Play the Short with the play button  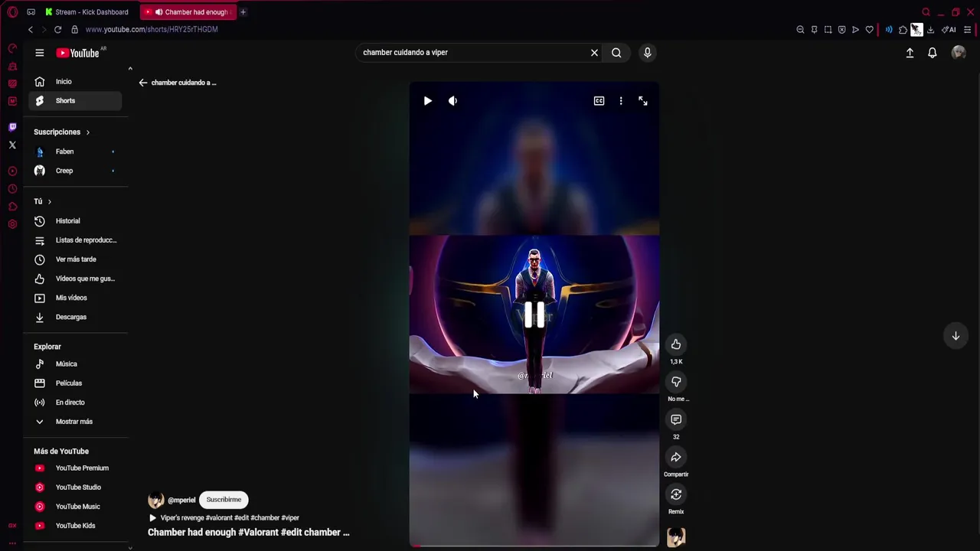pos(428,101)
